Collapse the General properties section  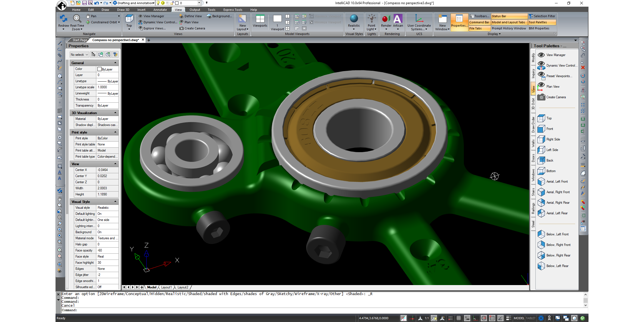pos(115,63)
